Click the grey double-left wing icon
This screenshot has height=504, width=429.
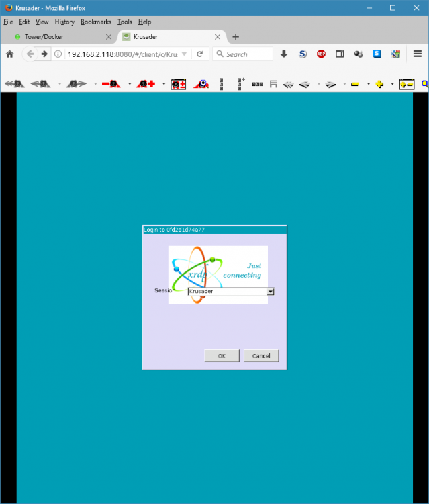tap(289, 85)
